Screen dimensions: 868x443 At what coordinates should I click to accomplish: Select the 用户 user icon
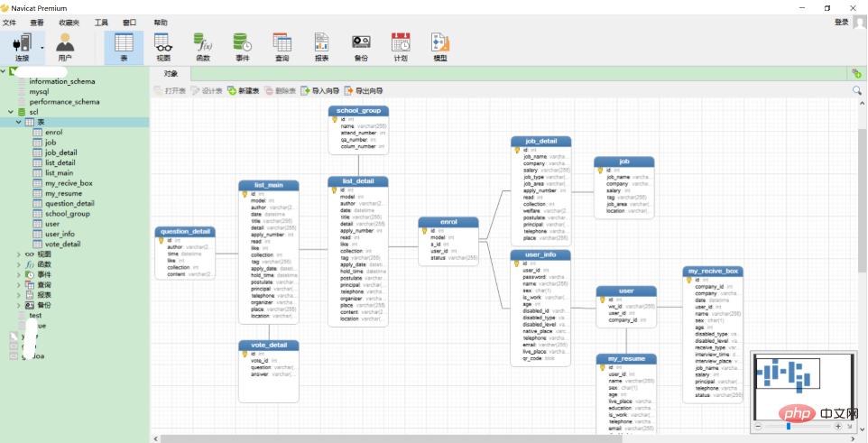65,48
